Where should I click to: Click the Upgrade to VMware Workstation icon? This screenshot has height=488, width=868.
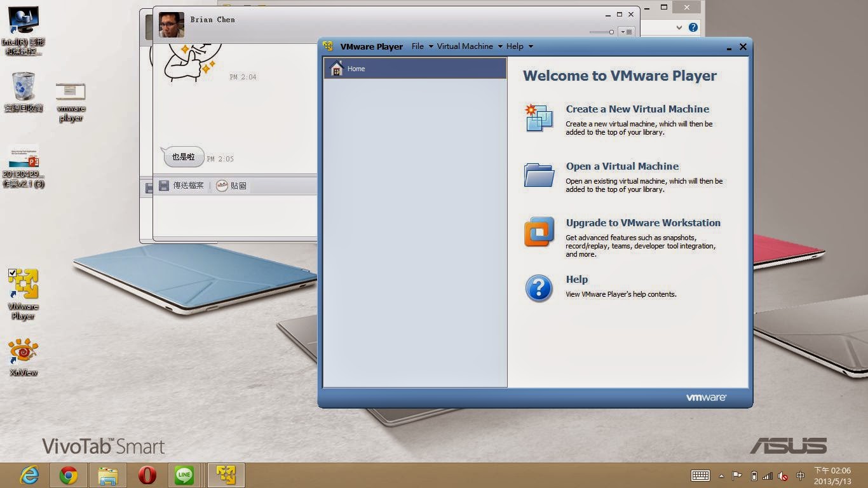pyautogui.click(x=539, y=232)
